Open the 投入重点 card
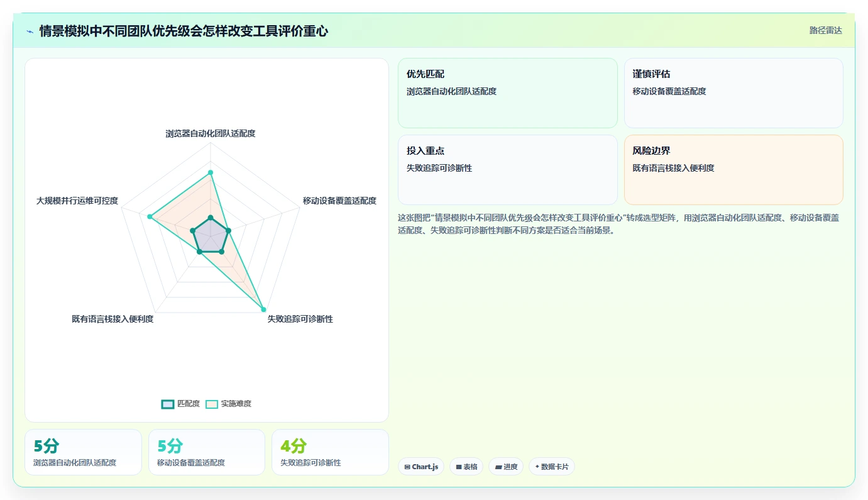The height and width of the screenshot is (500, 868). click(x=508, y=170)
